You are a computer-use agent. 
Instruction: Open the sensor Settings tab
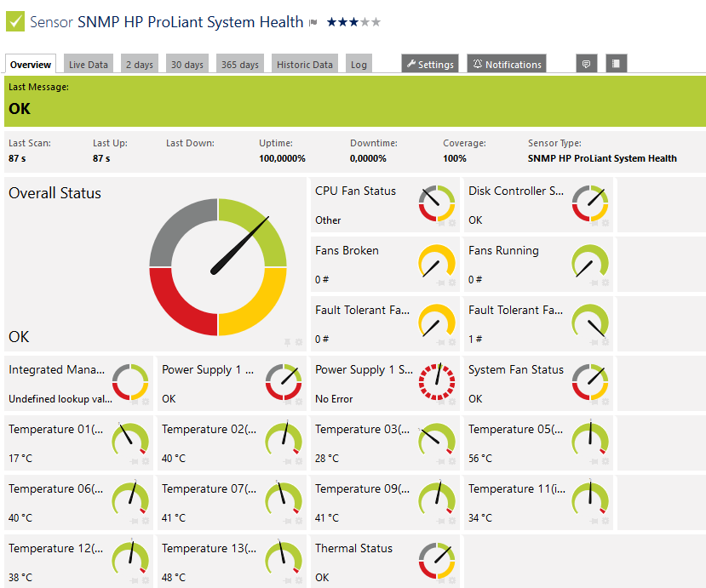430,64
